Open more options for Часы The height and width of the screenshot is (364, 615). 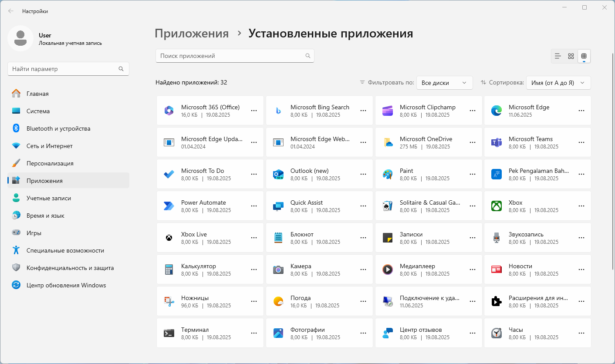[581, 333]
